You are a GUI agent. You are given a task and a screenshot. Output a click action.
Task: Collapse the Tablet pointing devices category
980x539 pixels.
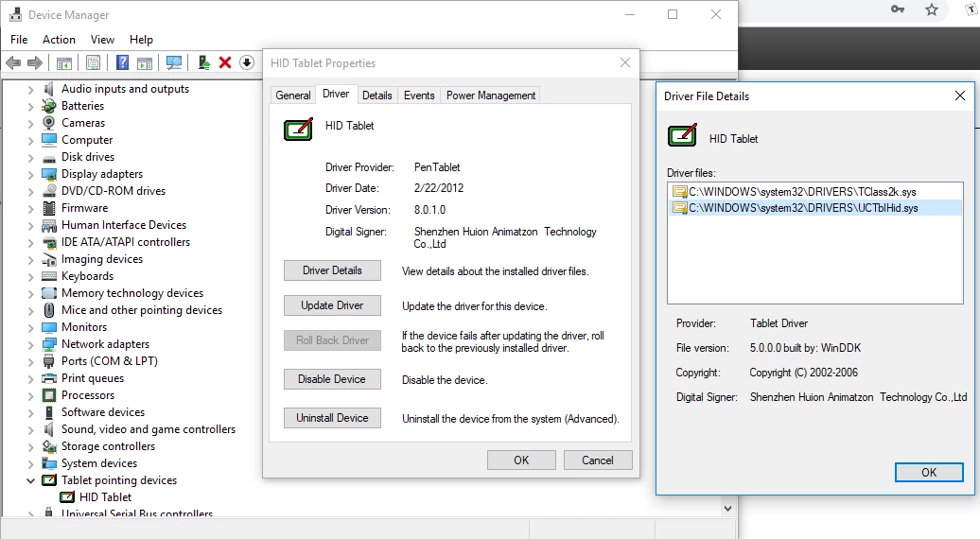pyautogui.click(x=30, y=481)
